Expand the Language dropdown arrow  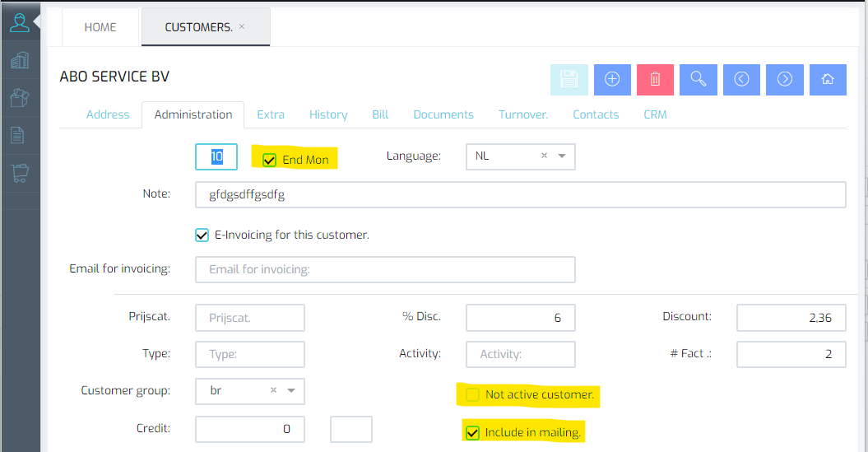point(562,156)
